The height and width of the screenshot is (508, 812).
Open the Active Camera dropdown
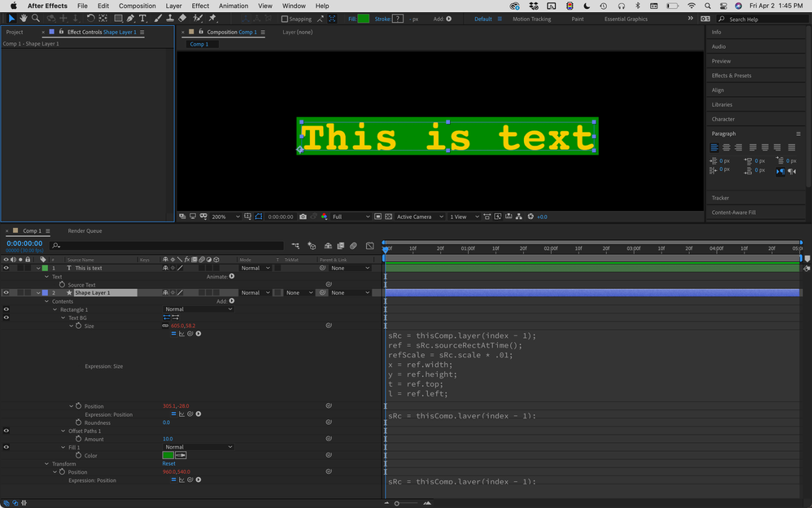(x=419, y=217)
